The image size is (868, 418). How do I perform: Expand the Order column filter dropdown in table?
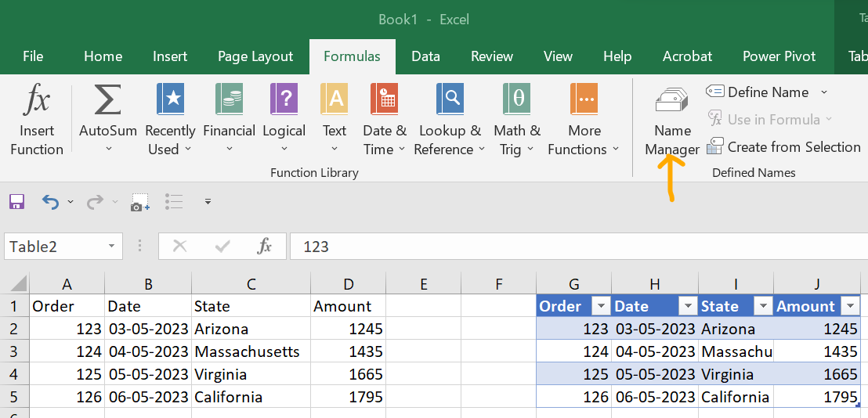tap(601, 307)
